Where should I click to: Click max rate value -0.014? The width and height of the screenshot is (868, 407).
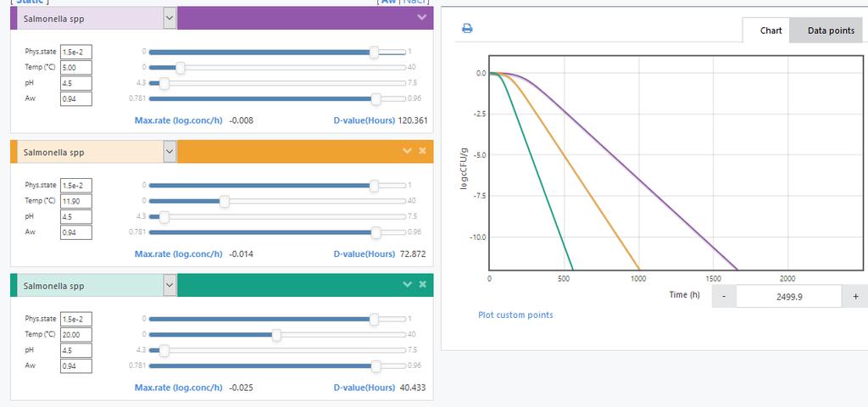point(242,254)
